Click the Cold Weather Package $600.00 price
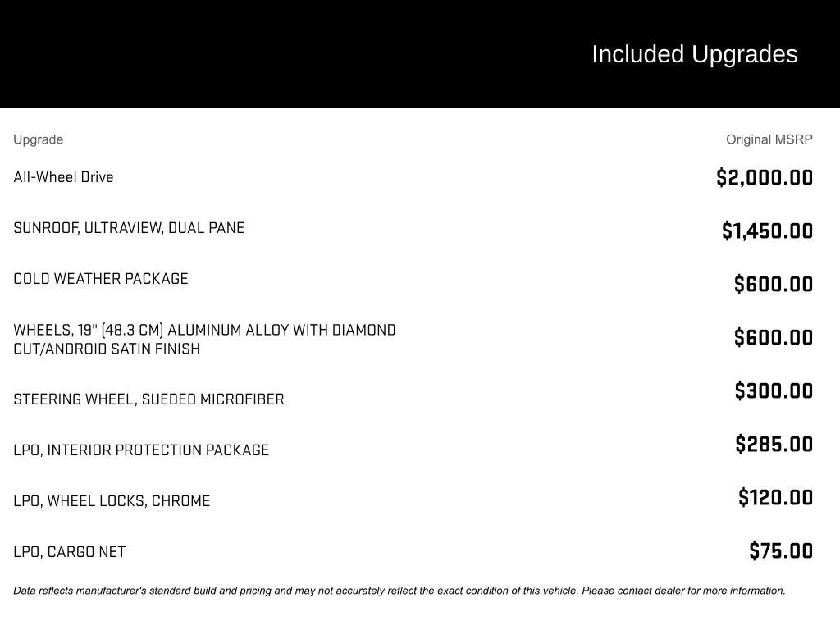This screenshot has height=630, width=840. pyautogui.click(x=774, y=284)
